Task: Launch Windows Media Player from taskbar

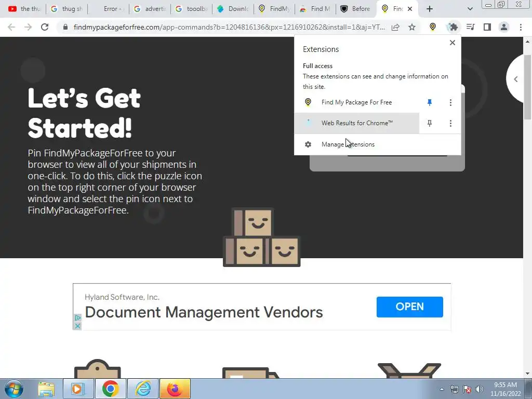Action: point(78,389)
